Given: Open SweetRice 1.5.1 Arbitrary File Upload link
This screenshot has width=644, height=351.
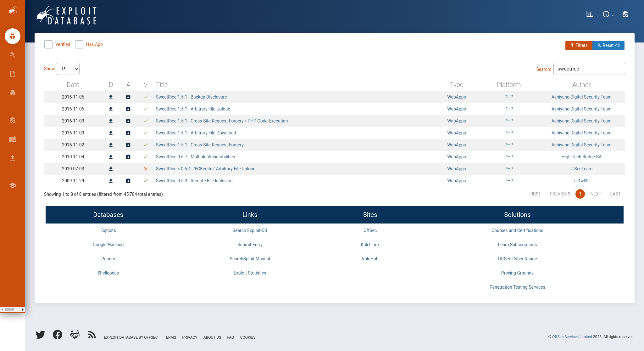Looking at the screenshot, I should point(193,109).
